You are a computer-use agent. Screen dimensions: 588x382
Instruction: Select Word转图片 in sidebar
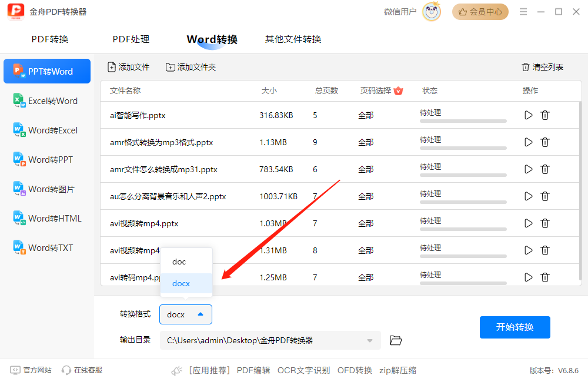coord(47,189)
